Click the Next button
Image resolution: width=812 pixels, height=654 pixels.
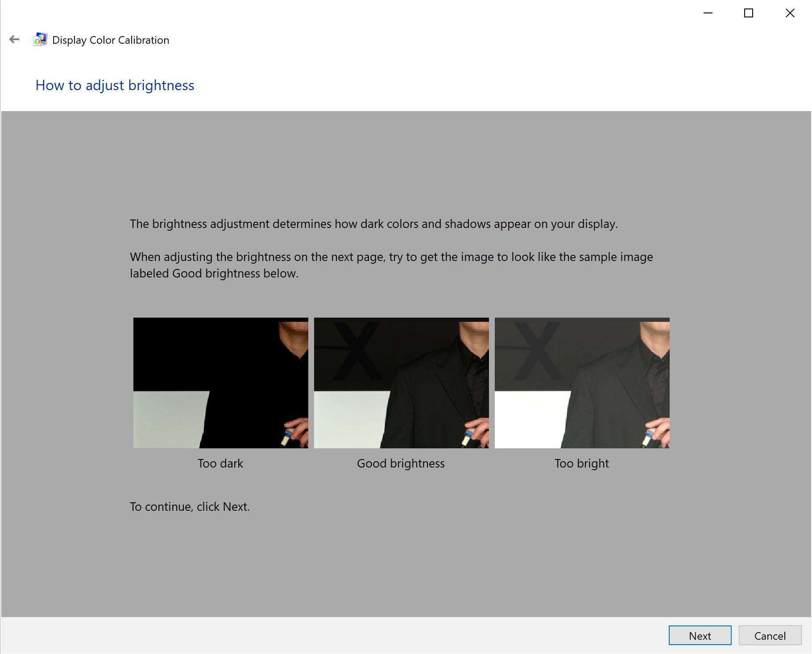pyautogui.click(x=700, y=635)
